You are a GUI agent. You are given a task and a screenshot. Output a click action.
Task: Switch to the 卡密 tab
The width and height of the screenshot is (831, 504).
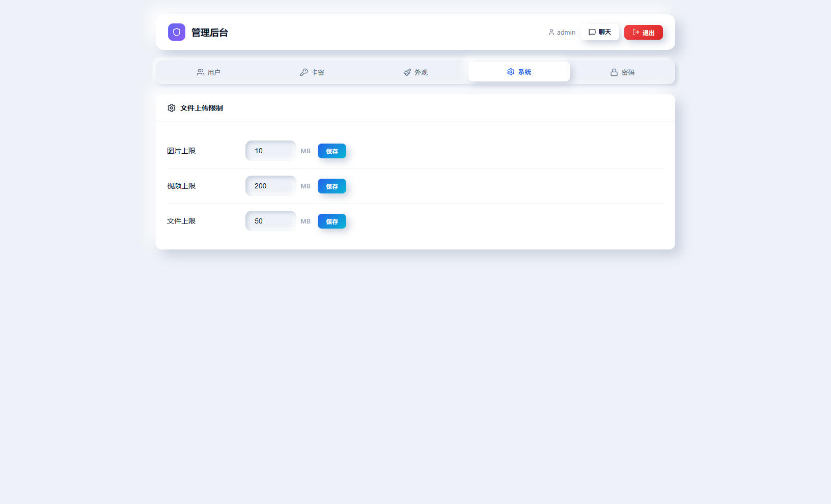tap(312, 72)
